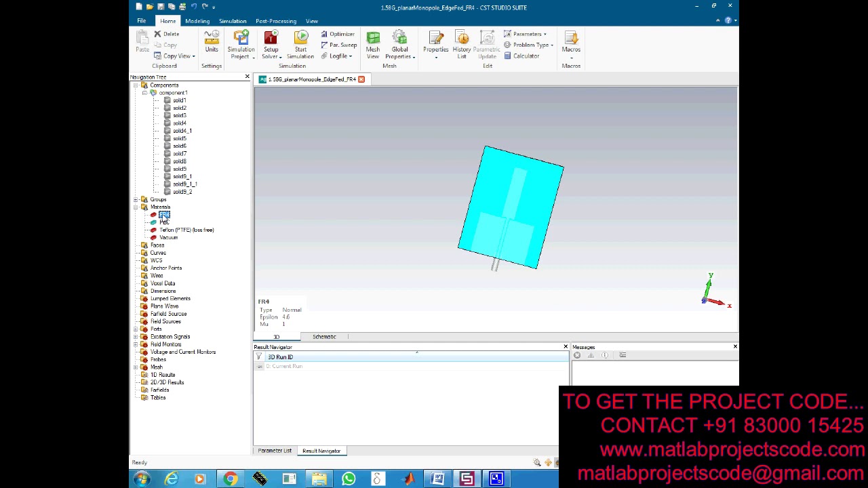Viewport: 868px width, 488px height.
Task: Switch to the Schematic view tab
Action: click(324, 337)
